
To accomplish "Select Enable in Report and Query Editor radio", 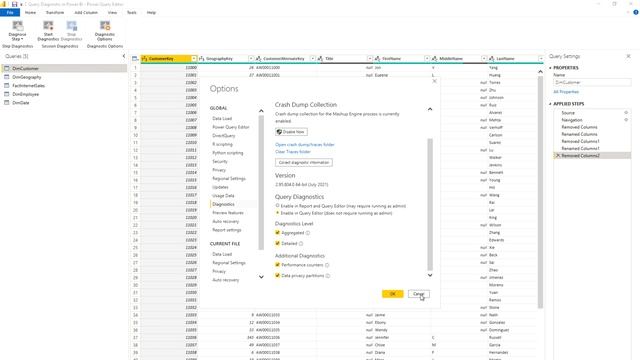I will point(278,206).
